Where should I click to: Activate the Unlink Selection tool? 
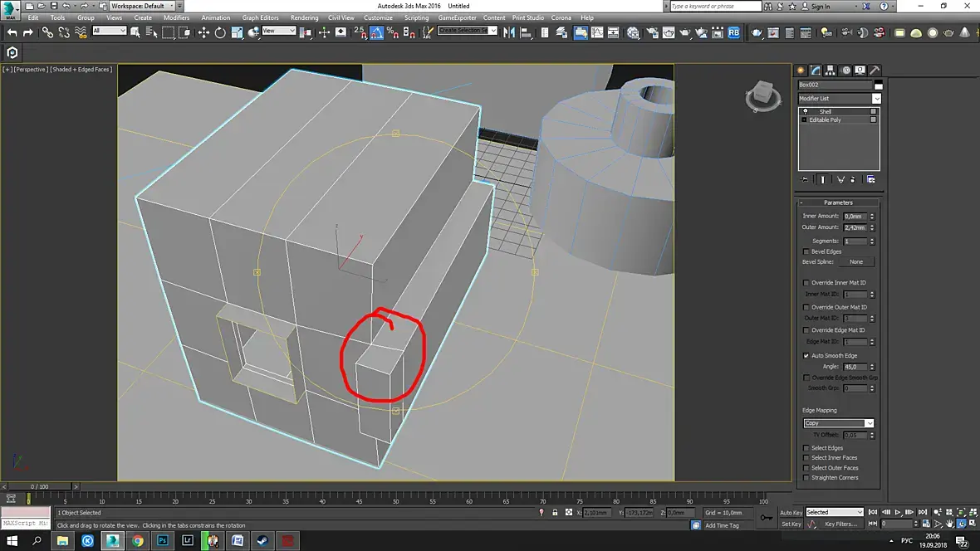[x=64, y=32]
